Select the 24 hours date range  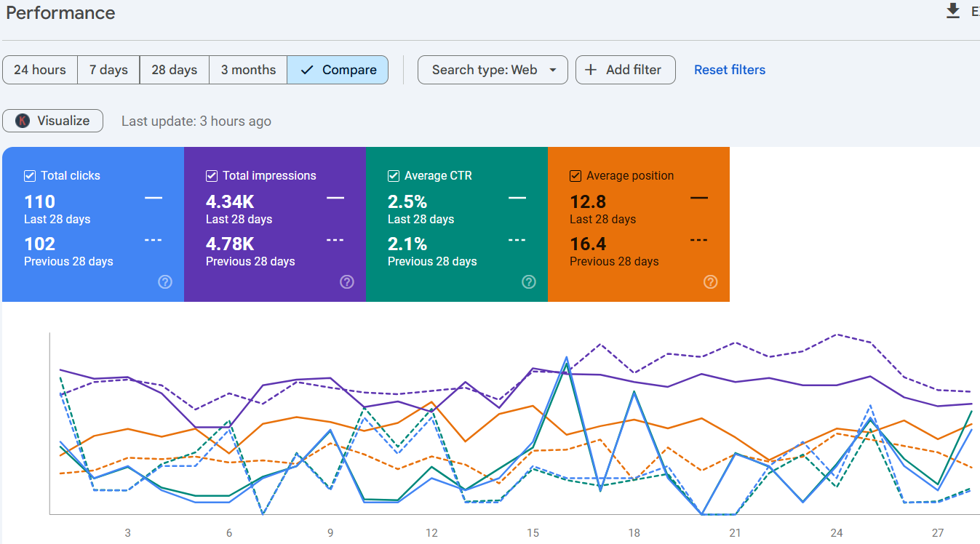click(x=40, y=70)
